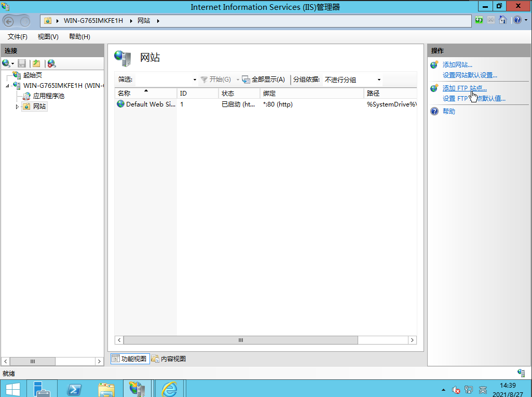
Task: Click IIS Manager taskbar icon
Action: (x=138, y=389)
